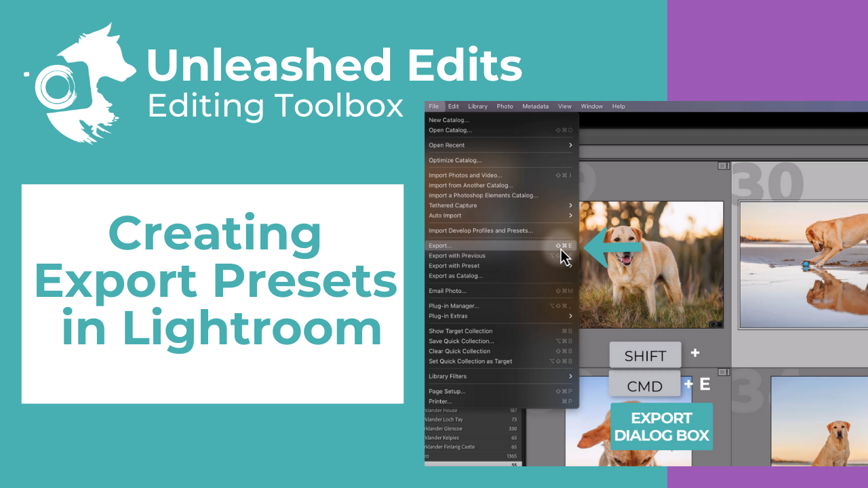This screenshot has height=488, width=868.
Task: Expand the Plug-in Extras submenu
Action: 501,316
